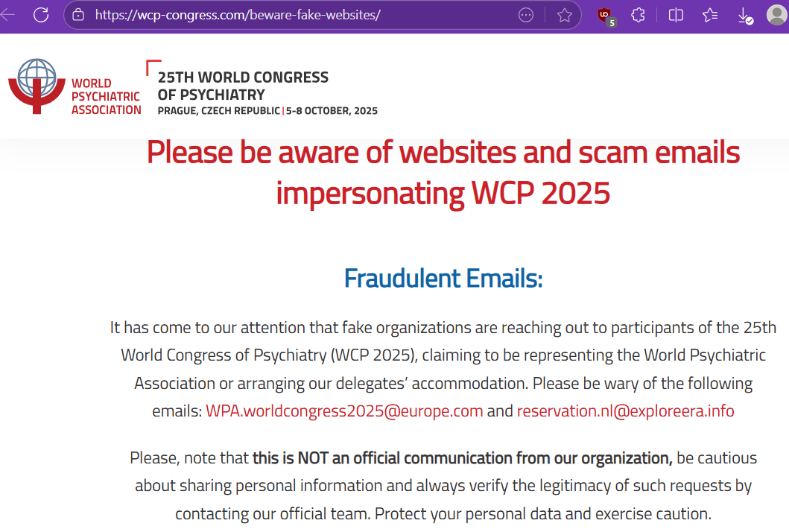Image resolution: width=789 pixels, height=532 pixels.
Task: Open the Favorites list icon
Action: coord(710,15)
